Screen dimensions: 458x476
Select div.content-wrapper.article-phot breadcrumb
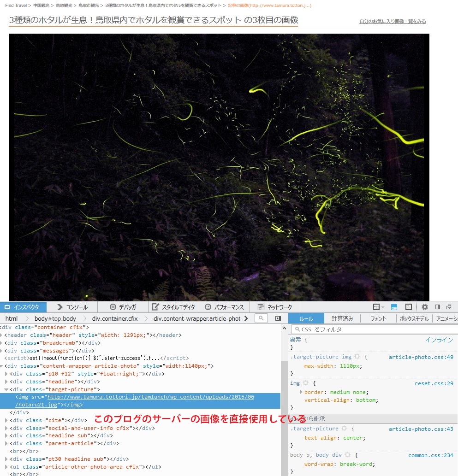coord(197,318)
